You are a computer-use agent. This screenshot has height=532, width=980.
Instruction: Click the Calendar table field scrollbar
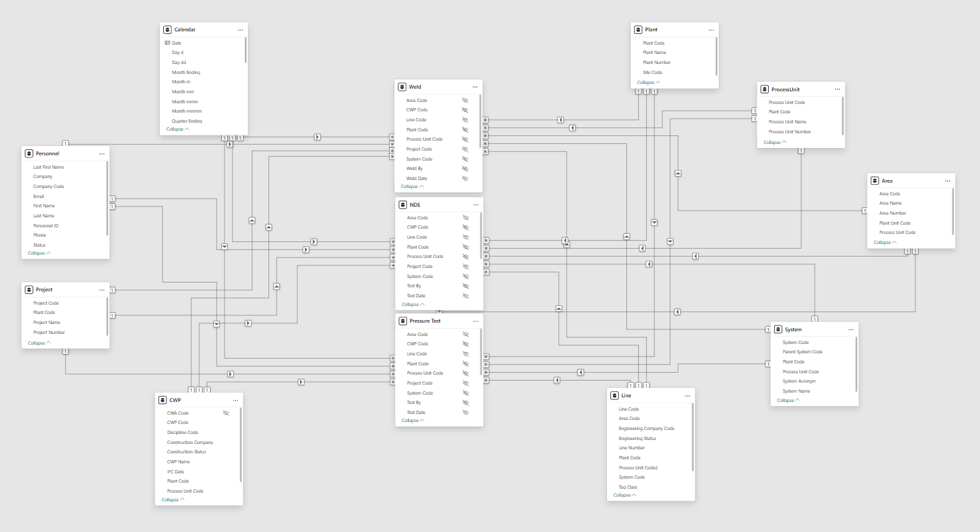coord(246,51)
